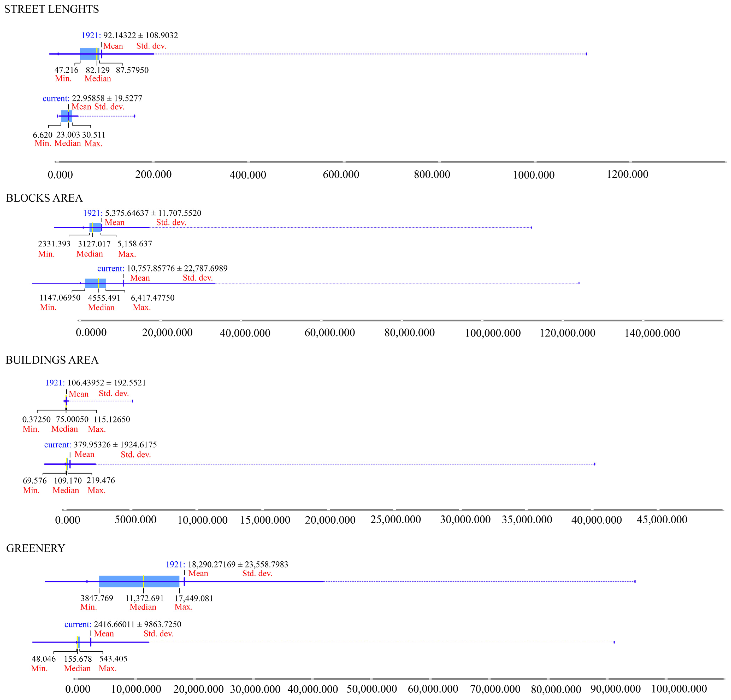Click the BLOCKS AREA section heading
731x700 pixels.
click(x=44, y=198)
